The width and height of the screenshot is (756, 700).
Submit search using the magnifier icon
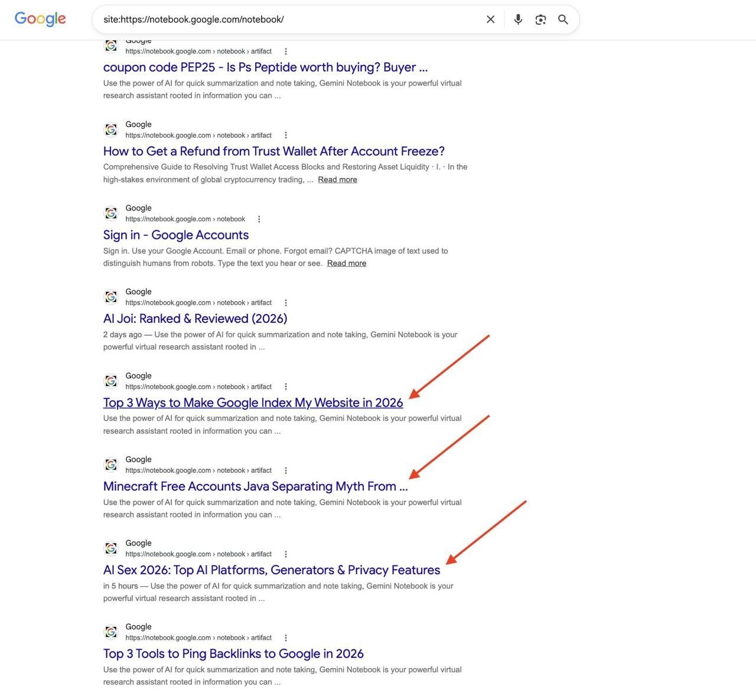pyautogui.click(x=563, y=19)
